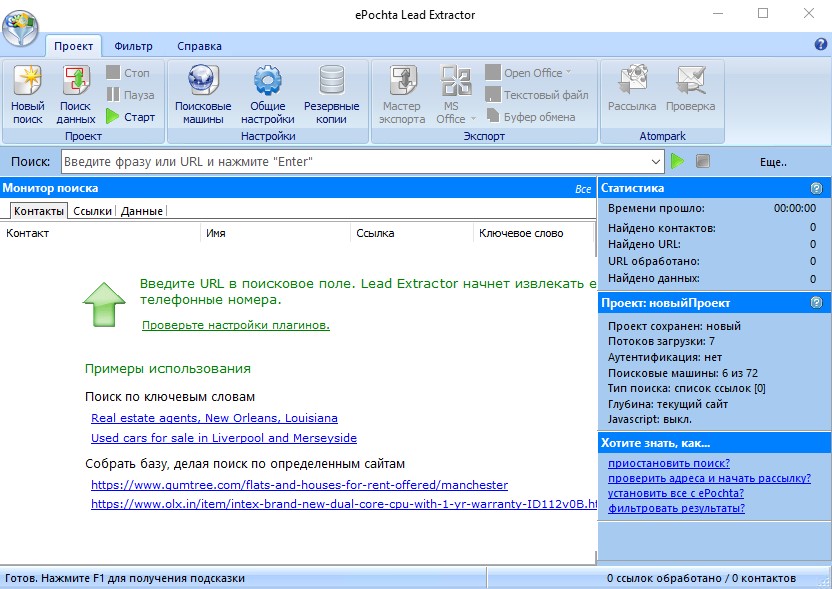Export to Текстовый файл
The width and height of the screenshot is (832, 589).
[x=537, y=95]
